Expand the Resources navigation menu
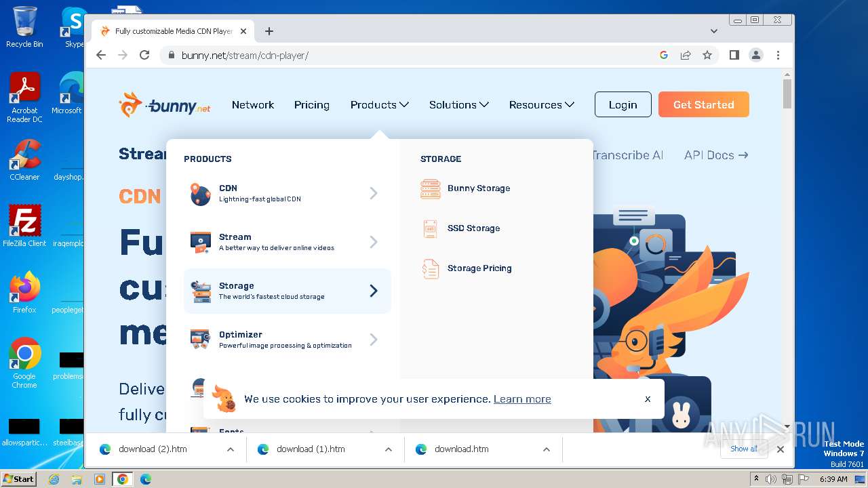 (x=541, y=105)
